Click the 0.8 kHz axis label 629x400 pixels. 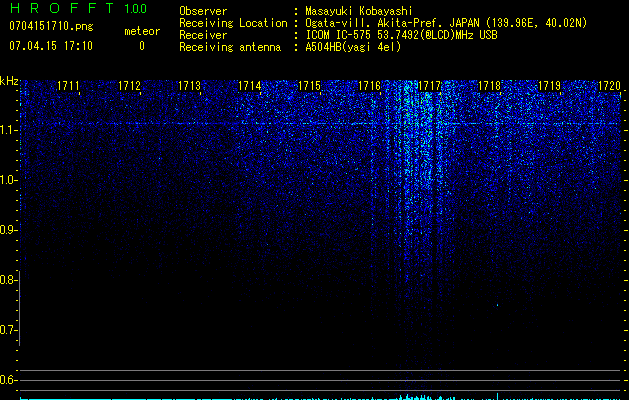point(8,280)
